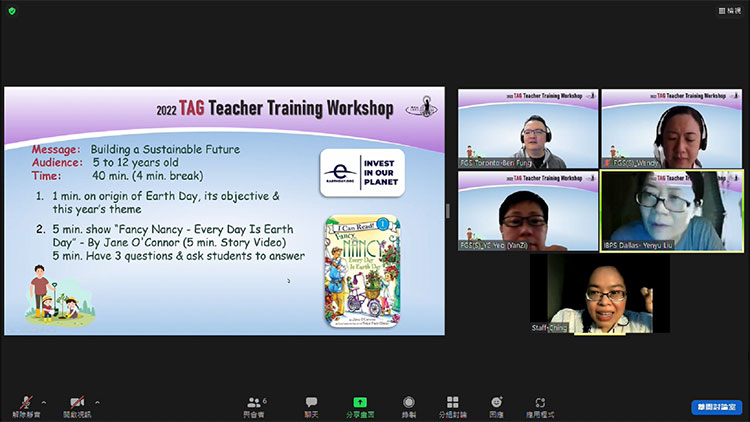Select FGS Toronto-Ben Fung video tile
Viewport: 750px width, 422px height.
528,129
